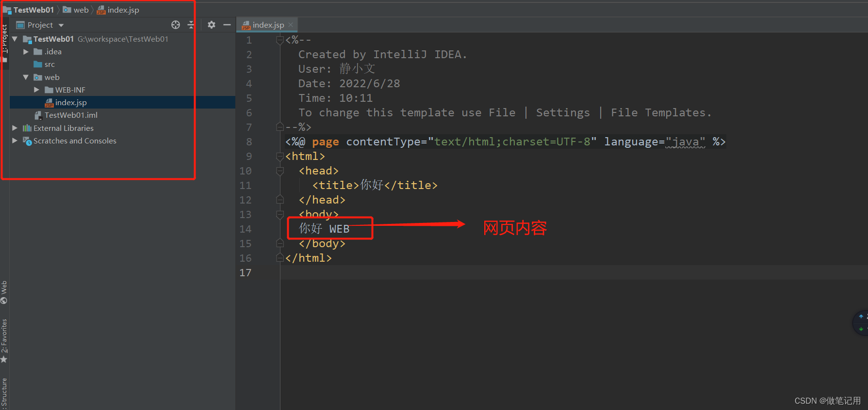The height and width of the screenshot is (410, 868).
Task: Click line number 14 in the gutter
Action: (246, 229)
